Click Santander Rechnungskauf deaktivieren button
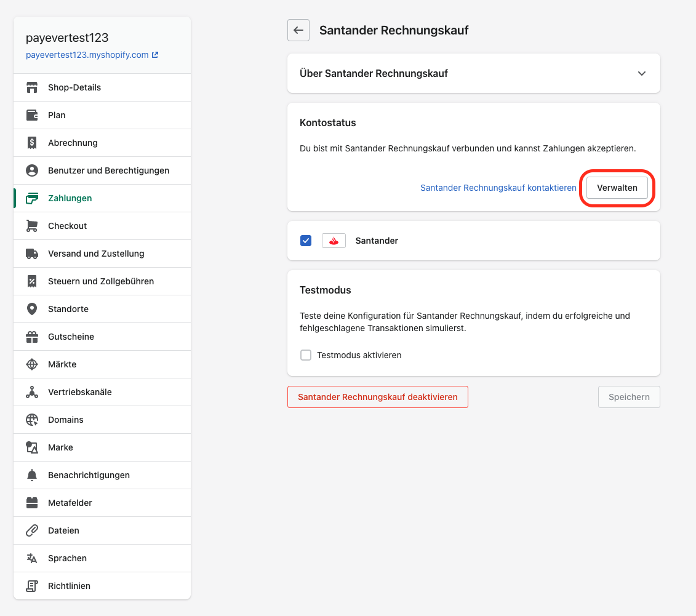Image resolution: width=696 pixels, height=616 pixels. 378,397
